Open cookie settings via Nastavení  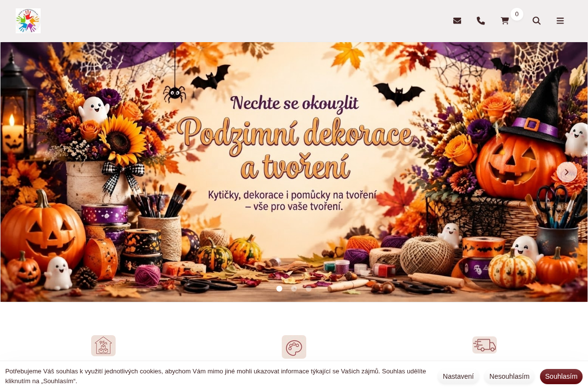(x=458, y=376)
